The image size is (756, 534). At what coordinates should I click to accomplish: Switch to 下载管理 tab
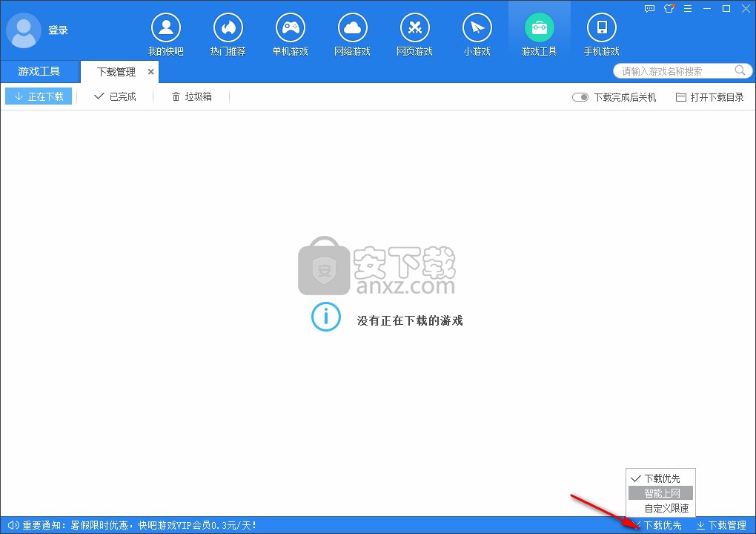[116, 72]
